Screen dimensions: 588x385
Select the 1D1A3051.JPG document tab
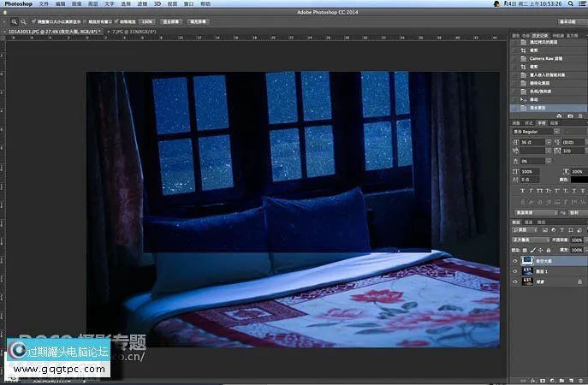click(x=51, y=31)
